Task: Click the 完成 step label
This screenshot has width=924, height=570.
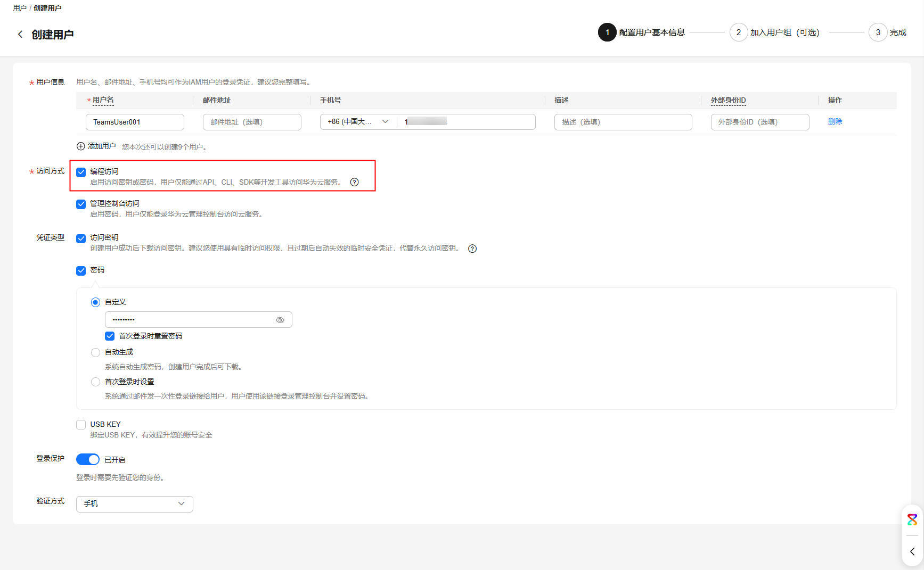Action: pyautogui.click(x=898, y=32)
